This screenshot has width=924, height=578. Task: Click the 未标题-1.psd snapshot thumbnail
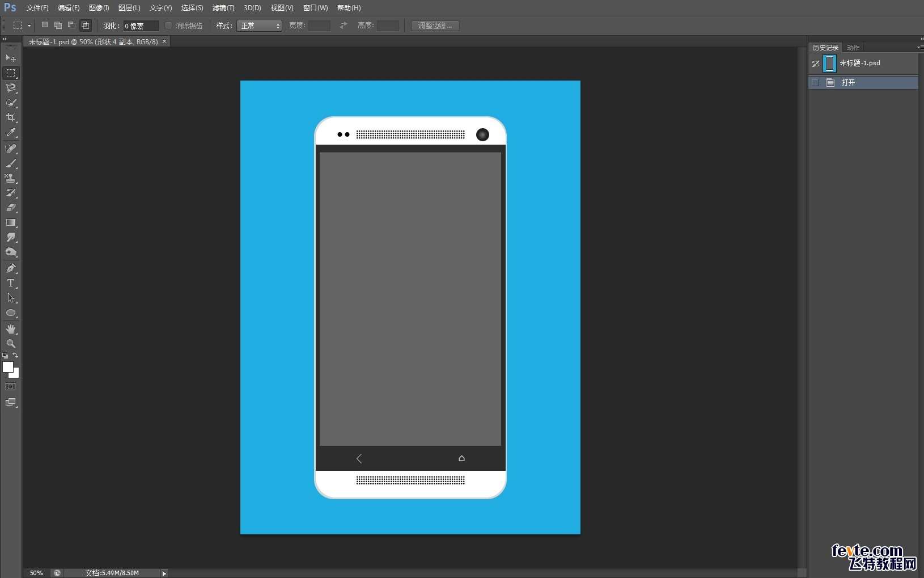point(829,64)
